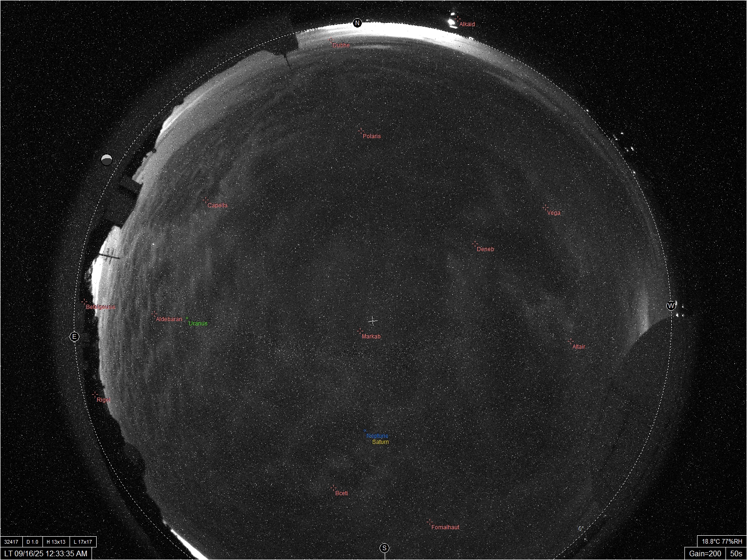Screen dimensions: 747x560
Task: Select the Markab star label
Action: pyautogui.click(x=371, y=336)
